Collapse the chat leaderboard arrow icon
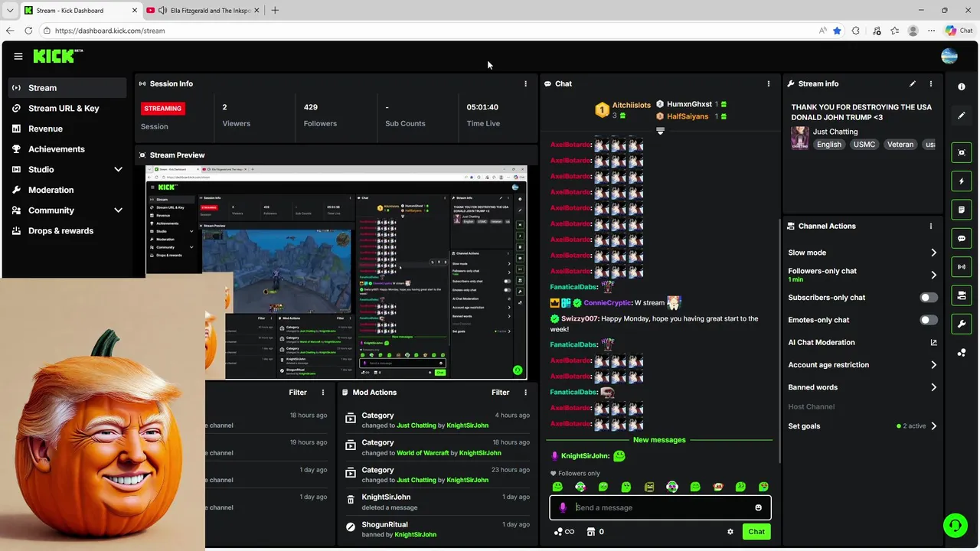This screenshot has height=551, width=980. [660, 131]
